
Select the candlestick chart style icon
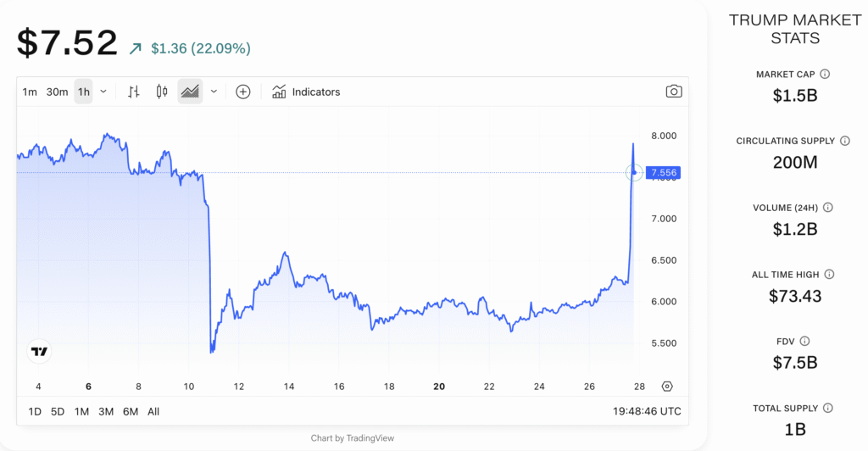click(x=162, y=92)
